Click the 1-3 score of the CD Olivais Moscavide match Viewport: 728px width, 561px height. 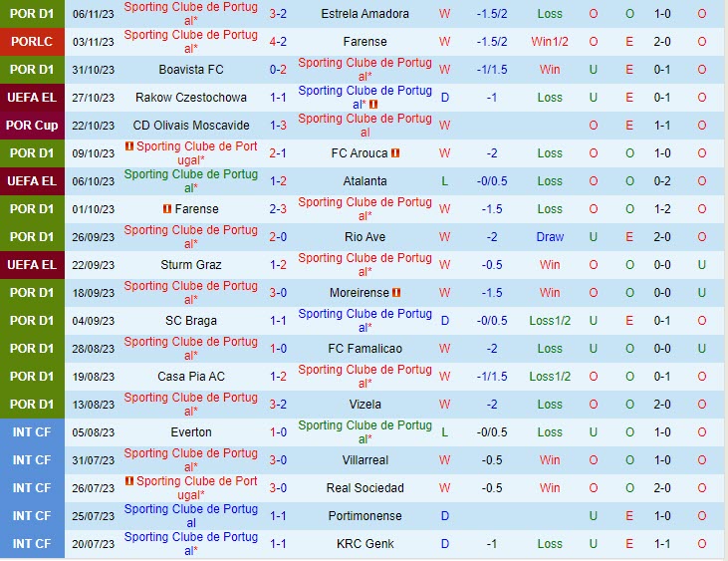278,126
